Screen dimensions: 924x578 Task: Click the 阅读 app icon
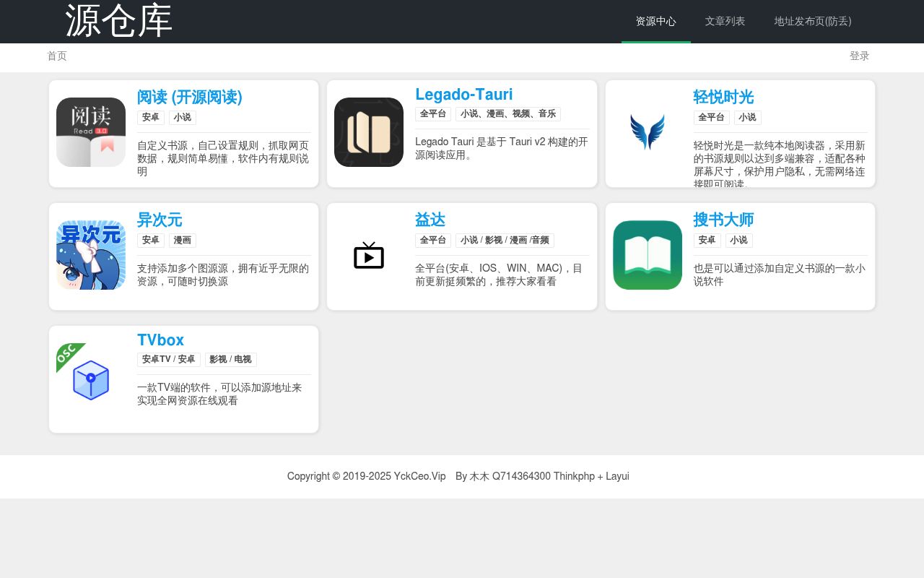click(91, 132)
